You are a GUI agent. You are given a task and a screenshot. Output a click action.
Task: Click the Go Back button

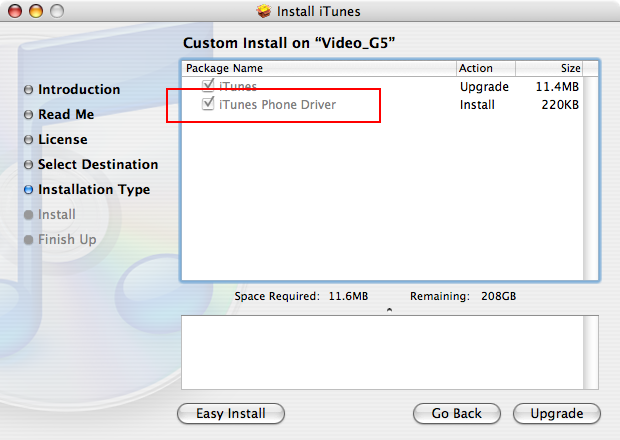[x=457, y=414]
